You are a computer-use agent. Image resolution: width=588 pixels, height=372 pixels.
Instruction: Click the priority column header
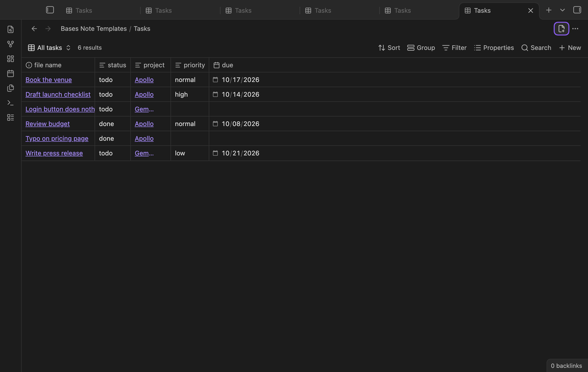coord(190,65)
